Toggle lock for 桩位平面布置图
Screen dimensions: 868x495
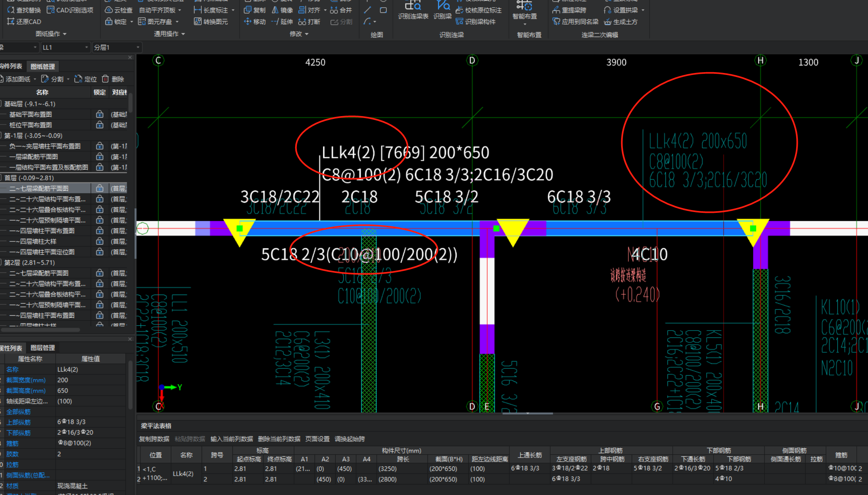click(x=100, y=125)
